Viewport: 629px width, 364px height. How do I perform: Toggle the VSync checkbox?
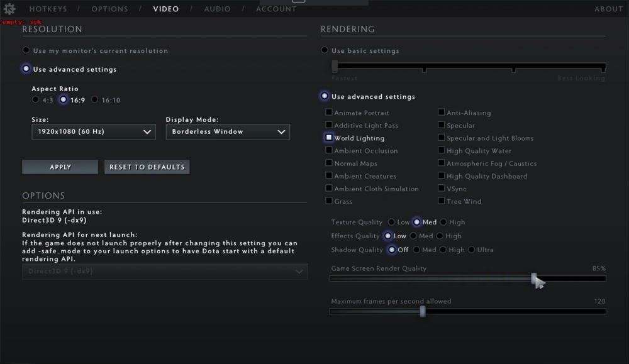point(442,188)
